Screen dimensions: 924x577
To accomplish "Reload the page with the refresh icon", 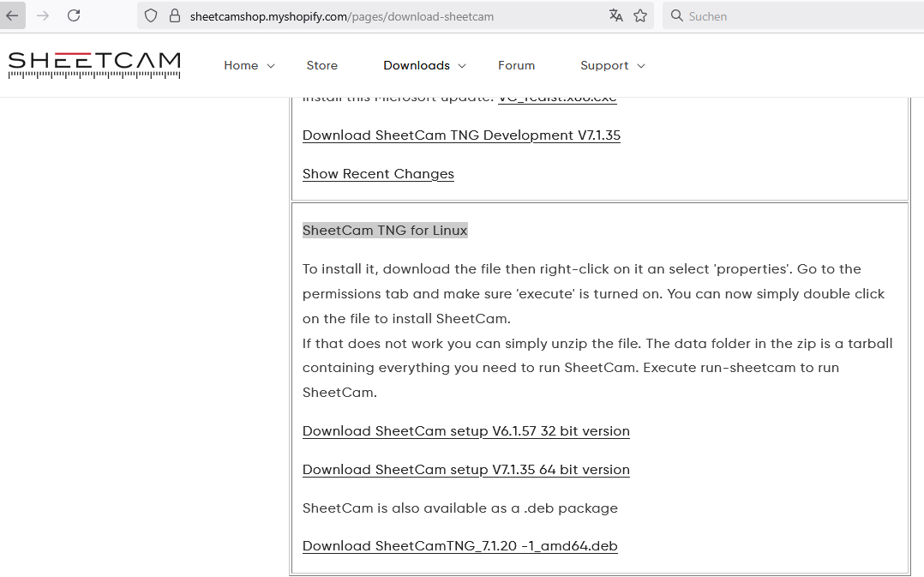I will [x=74, y=16].
